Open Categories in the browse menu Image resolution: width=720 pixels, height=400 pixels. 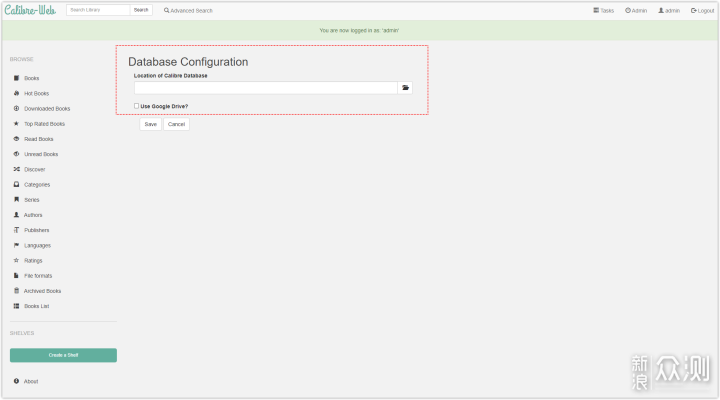[37, 185]
